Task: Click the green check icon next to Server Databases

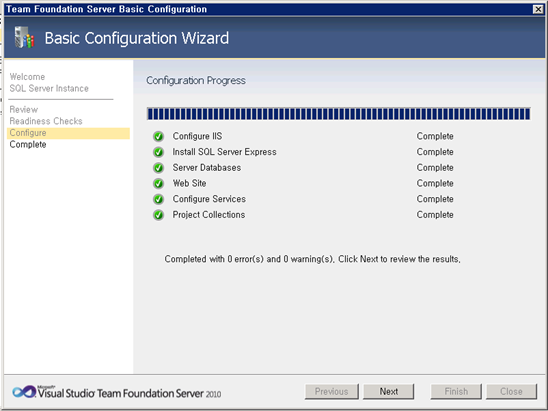Action: click(x=158, y=168)
